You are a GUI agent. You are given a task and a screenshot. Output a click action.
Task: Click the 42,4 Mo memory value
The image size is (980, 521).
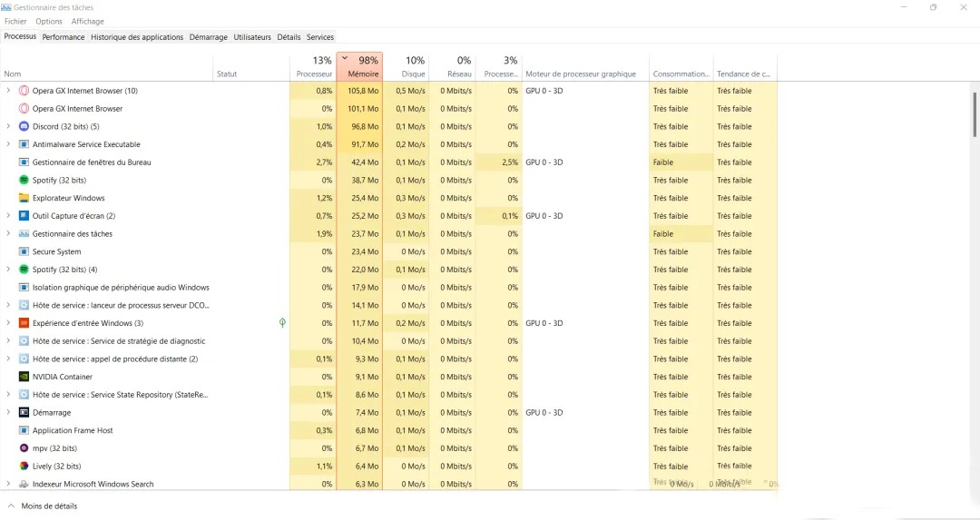click(x=365, y=162)
